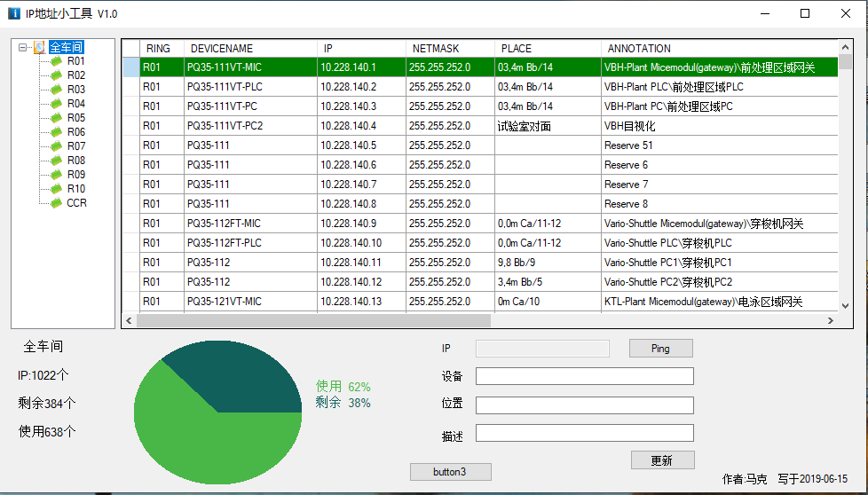Focus the 设备 device input field
Screen dimensions: 868x495
click(x=585, y=376)
